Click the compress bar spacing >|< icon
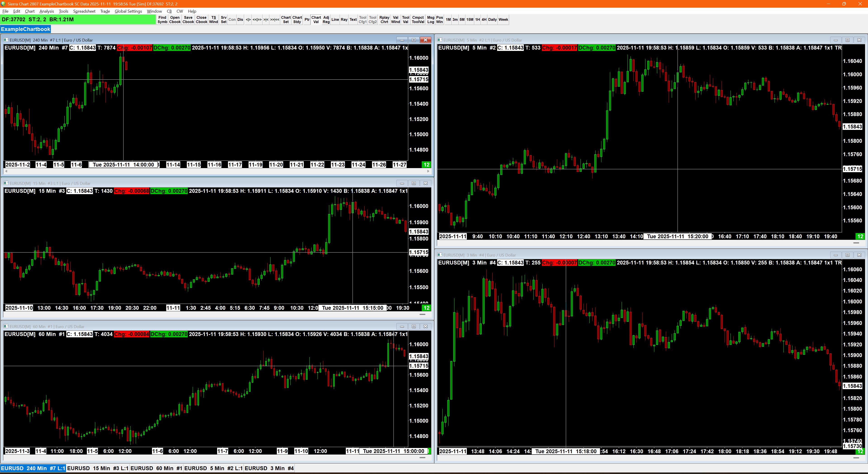This screenshot has height=474, width=868. pyautogui.click(x=266, y=19)
